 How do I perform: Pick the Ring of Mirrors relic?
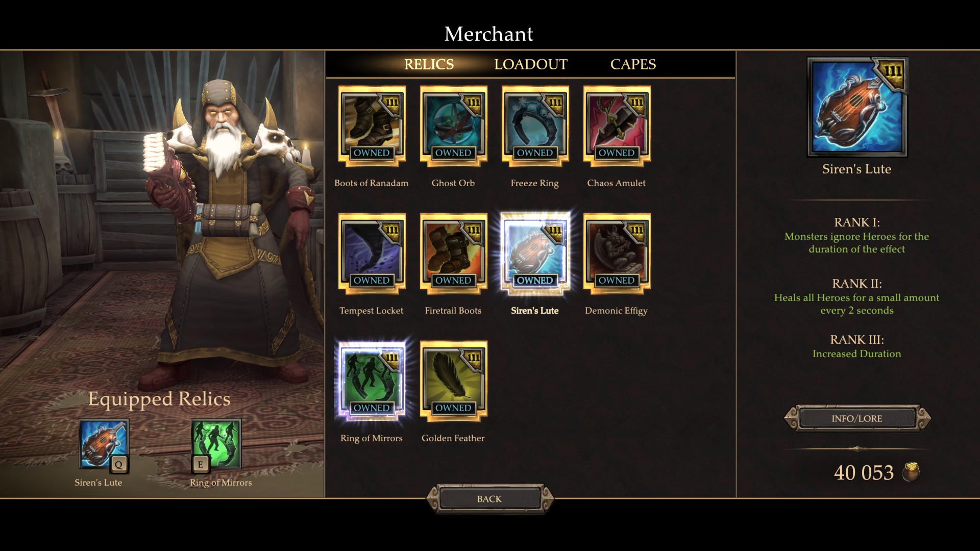point(372,381)
